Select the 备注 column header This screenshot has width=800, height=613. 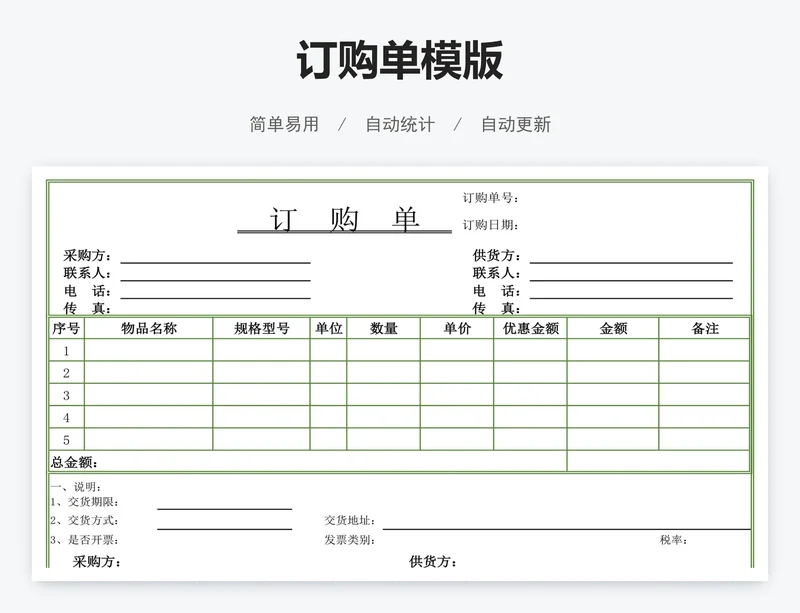[x=705, y=328]
